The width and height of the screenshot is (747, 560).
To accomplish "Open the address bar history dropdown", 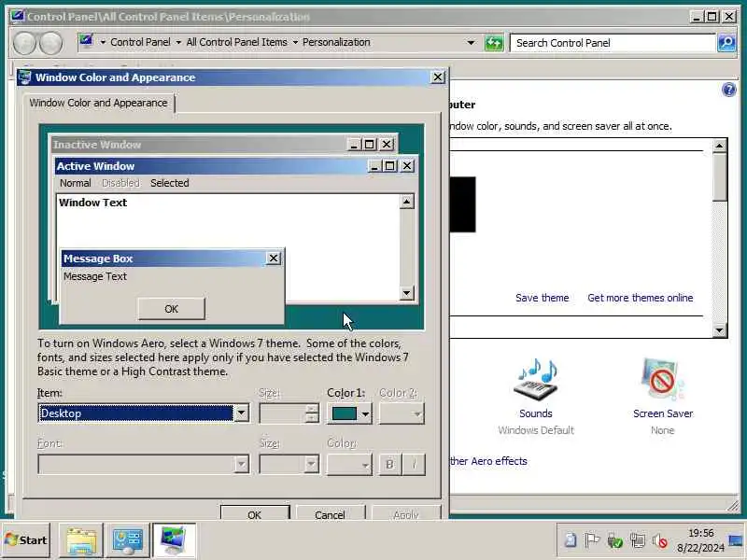I will [x=471, y=42].
